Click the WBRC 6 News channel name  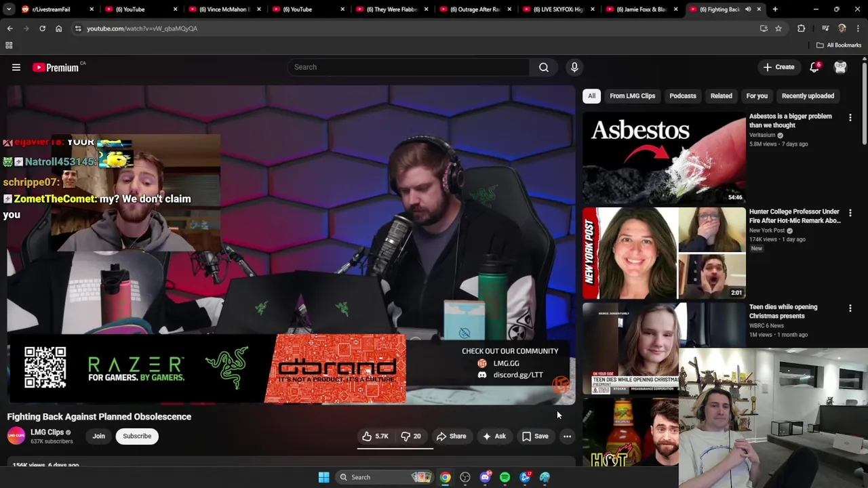coord(766,326)
